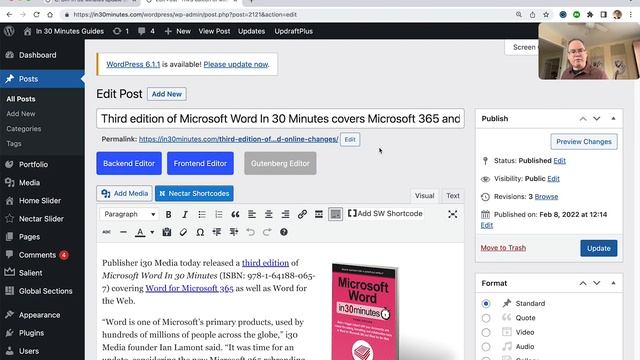Enter distraction-free fullscreen writing mode
640x360 pixels.
pyautogui.click(x=452, y=214)
